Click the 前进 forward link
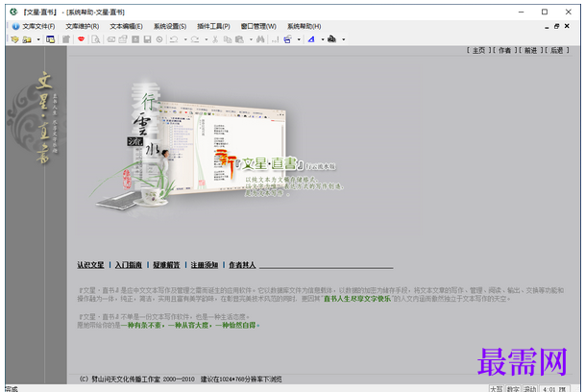The image size is (585, 392). pyautogui.click(x=530, y=50)
